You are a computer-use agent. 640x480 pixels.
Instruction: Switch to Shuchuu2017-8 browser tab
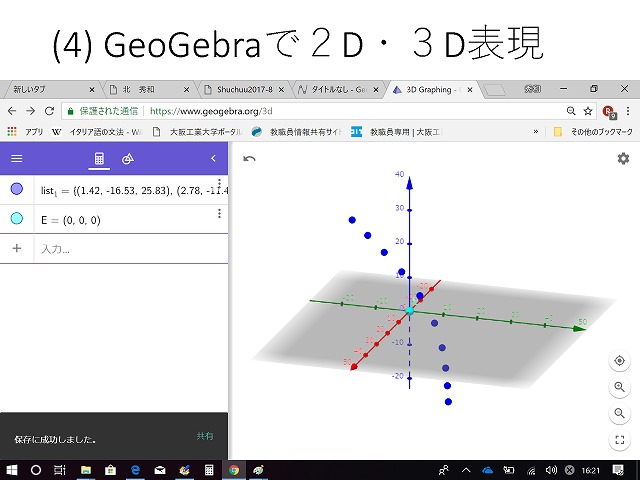[x=244, y=89]
